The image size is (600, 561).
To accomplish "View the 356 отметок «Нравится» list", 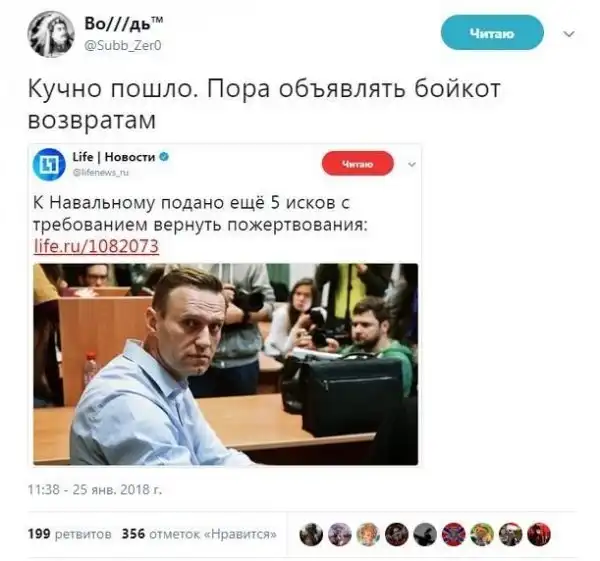I will (199, 533).
